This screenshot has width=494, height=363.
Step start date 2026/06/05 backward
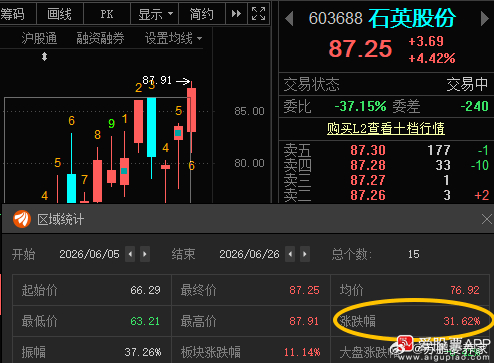tap(130, 254)
